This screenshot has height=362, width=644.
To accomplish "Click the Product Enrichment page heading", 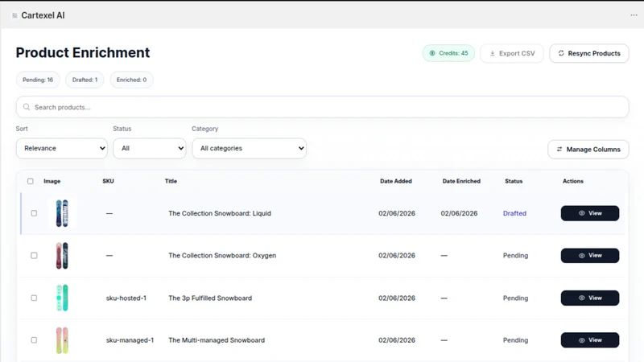I will (x=83, y=52).
